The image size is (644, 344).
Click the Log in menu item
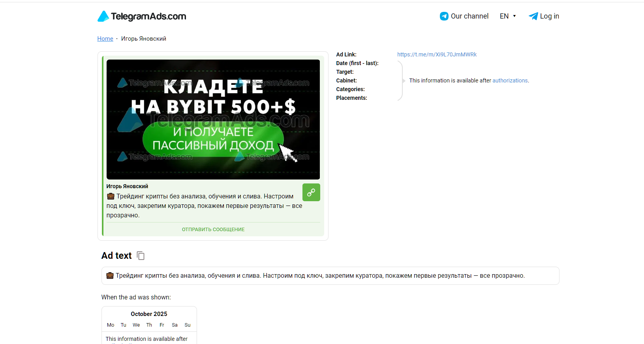pos(549,16)
